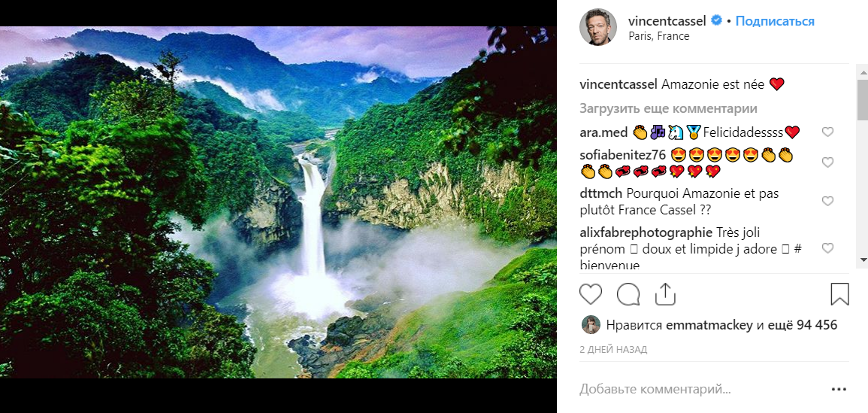Viewport: 868px width, 413px height.
Task: Expand more comments via Загрузить еще комментарии
Action: click(x=668, y=108)
